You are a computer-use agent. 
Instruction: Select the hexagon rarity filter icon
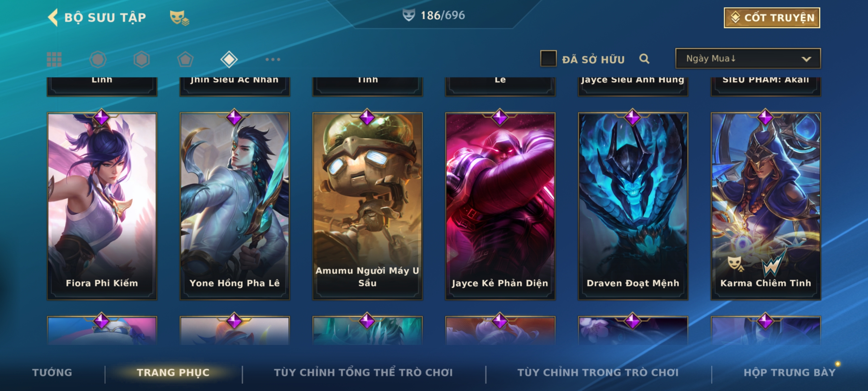coord(141,59)
